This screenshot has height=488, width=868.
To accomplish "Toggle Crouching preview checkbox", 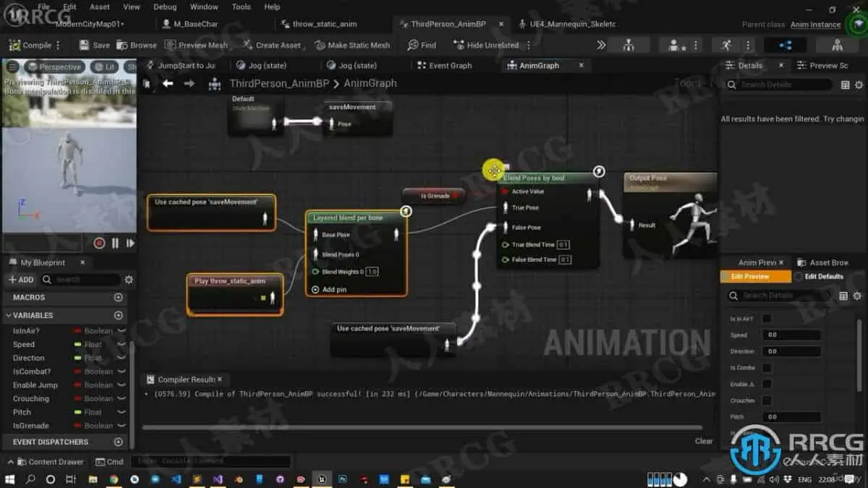I will point(767,401).
